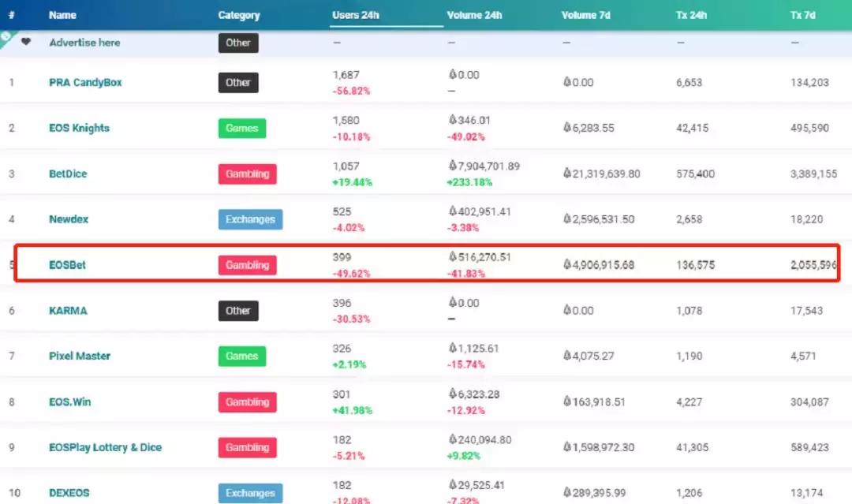Screen dimensions: 852x504
Task: Select Tx 24h value 42,415
Action: (693, 129)
